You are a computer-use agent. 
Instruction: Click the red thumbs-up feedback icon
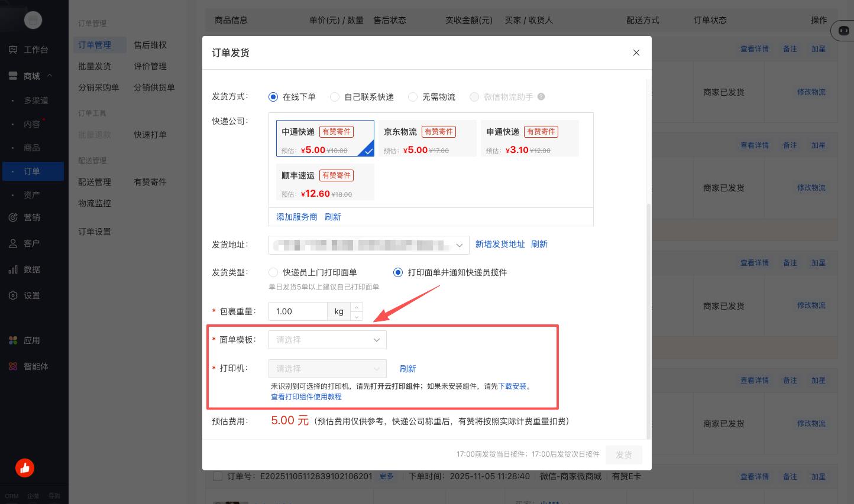click(x=25, y=468)
